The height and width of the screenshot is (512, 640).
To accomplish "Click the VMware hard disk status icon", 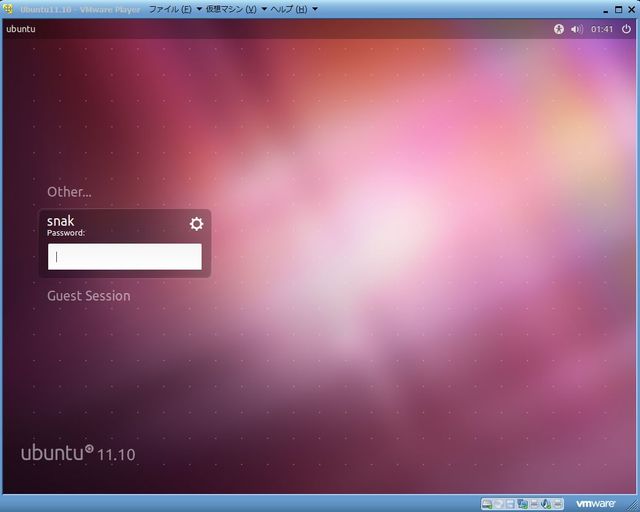I will [487, 504].
